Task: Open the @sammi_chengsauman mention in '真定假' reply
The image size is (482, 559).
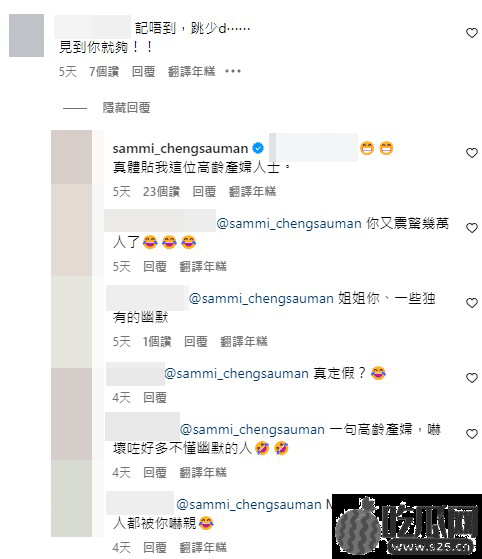Action: point(237,374)
